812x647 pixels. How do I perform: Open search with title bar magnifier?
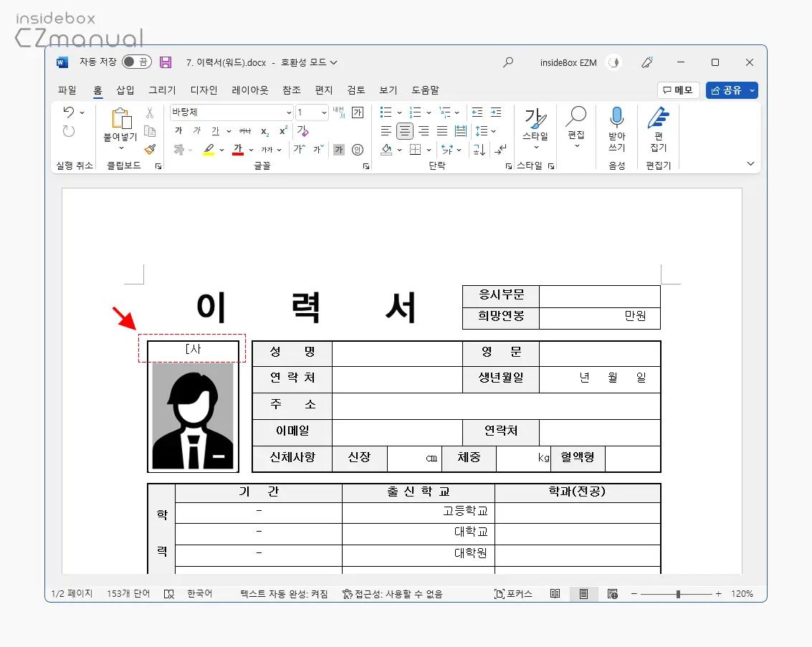[508, 62]
